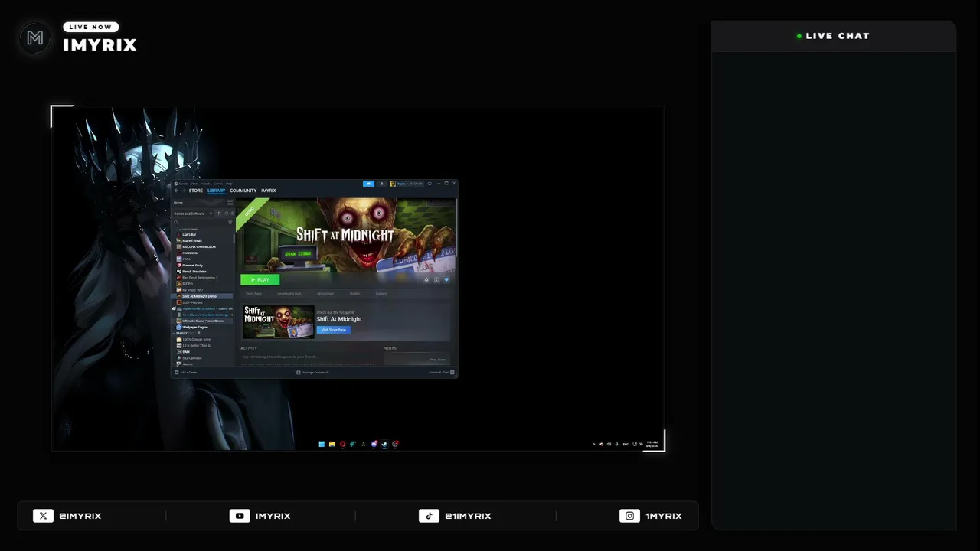Click Add a Game link
This screenshot has width=980, height=551.
[x=188, y=373]
